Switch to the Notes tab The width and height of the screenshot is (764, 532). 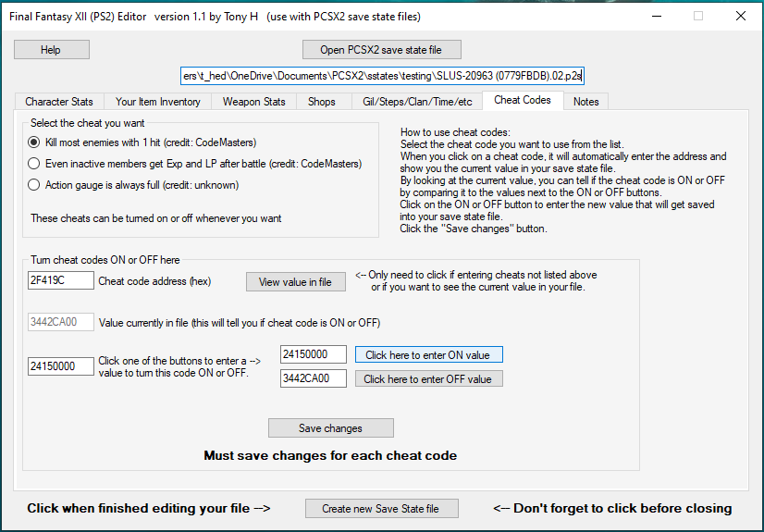[x=585, y=102]
